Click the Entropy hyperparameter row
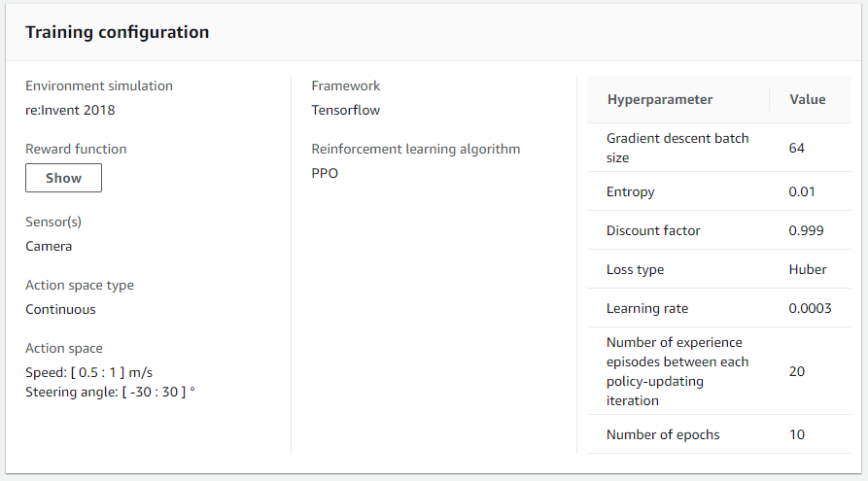This screenshot has width=868, height=481. click(x=630, y=191)
